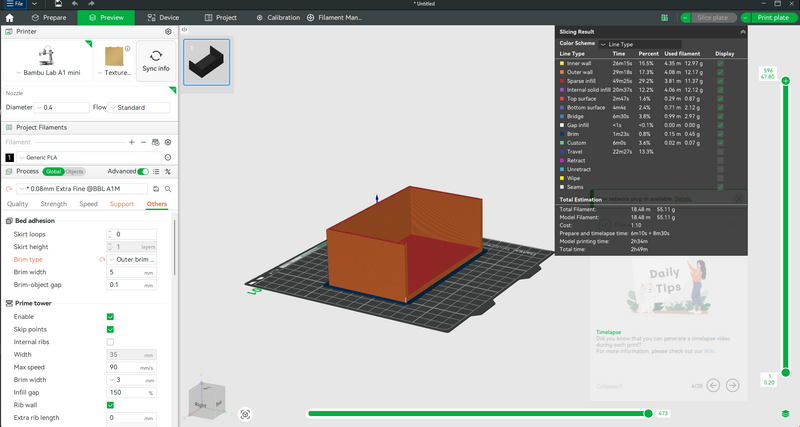
Task: Open the filament settings gear icon
Action: pos(168,142)
